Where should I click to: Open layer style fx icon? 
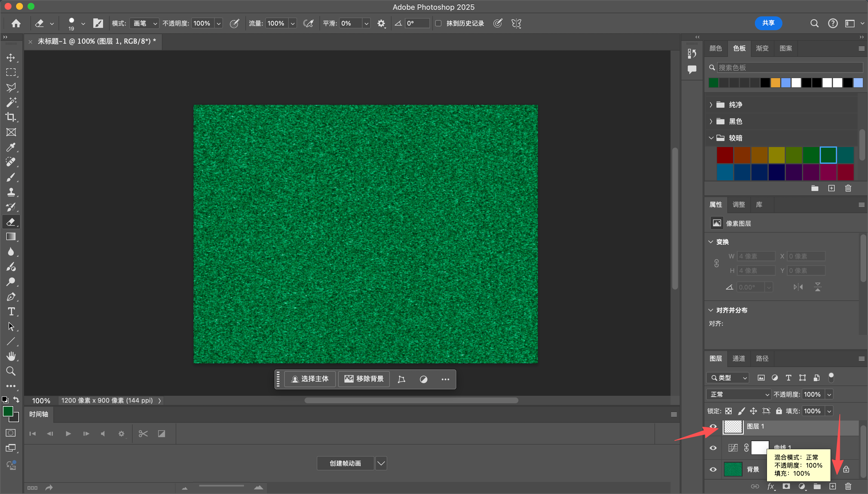pyautogui.click(x=771, y=487)
